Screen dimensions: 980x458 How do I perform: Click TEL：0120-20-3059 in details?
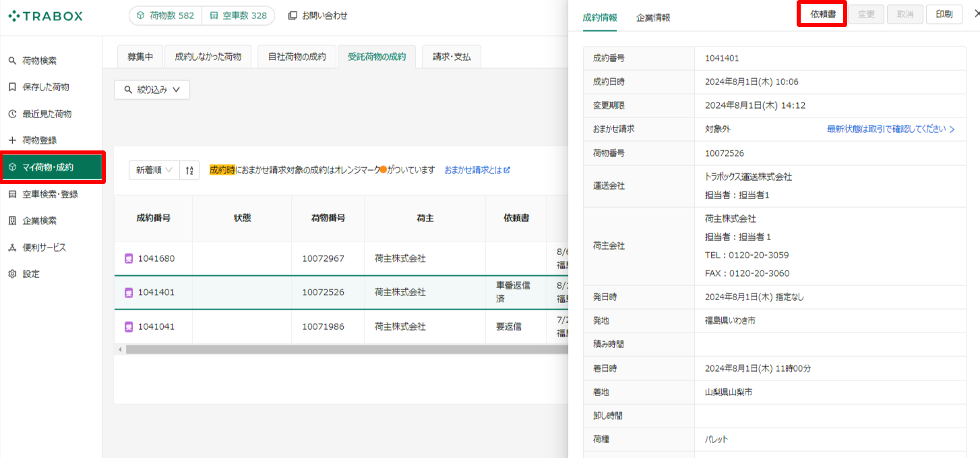tap(747, 255)
